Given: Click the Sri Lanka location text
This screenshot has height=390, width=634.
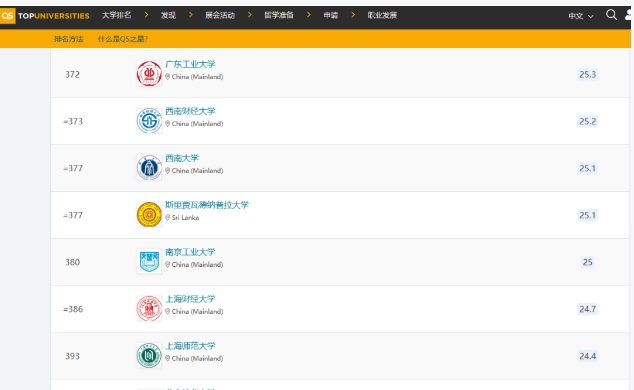Looking at the screenshot, I should point(185,217).
